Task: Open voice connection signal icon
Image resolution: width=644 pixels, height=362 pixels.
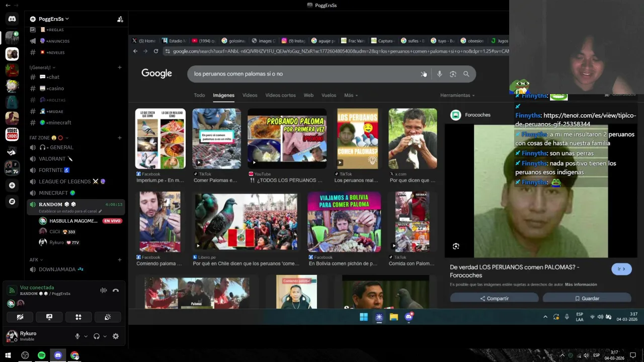Action: 12,290
